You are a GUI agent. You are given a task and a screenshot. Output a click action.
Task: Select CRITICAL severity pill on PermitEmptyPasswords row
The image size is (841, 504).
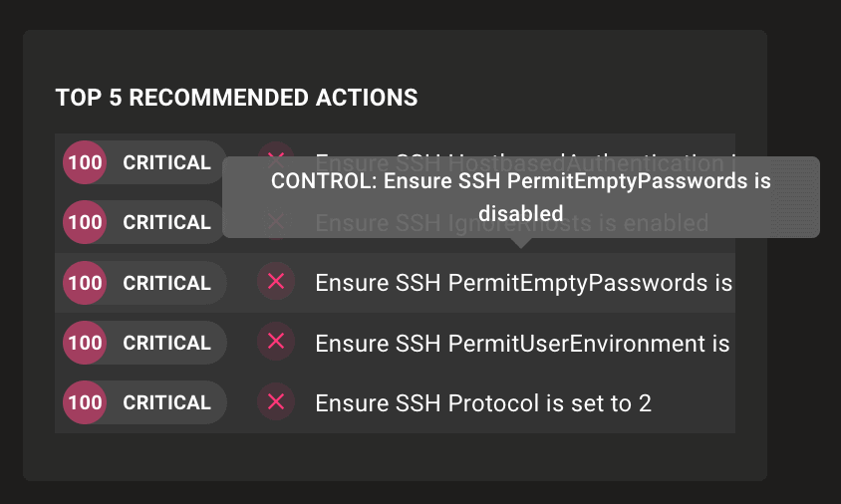(166, 283)
